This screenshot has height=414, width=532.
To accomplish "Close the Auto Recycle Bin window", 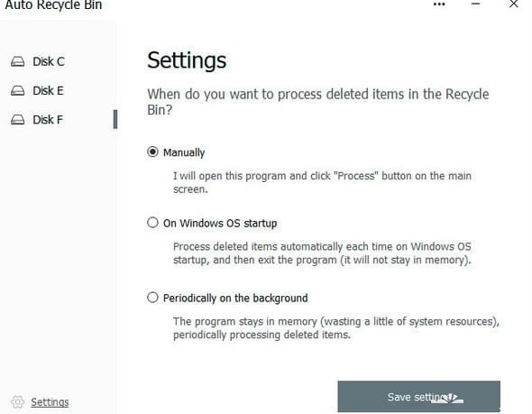I will tap(514, 5).
